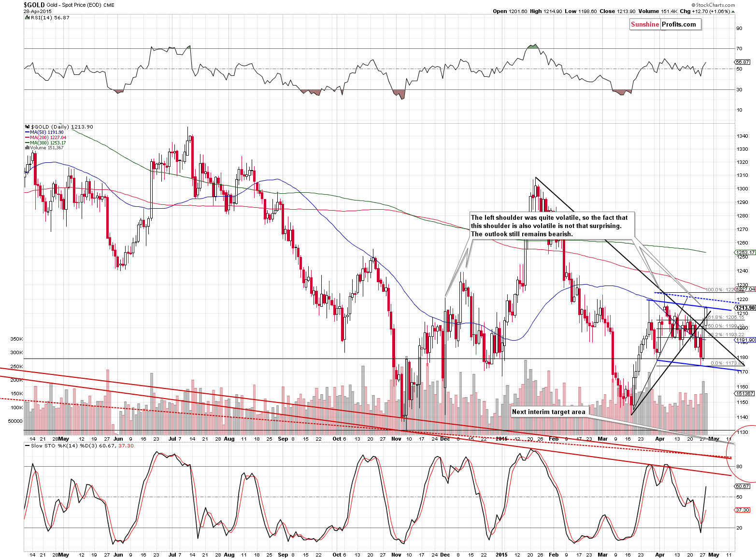
Task: Click the 0.0% Fibonacci level label
Action: pyautogui.click(x=727, y=363)
